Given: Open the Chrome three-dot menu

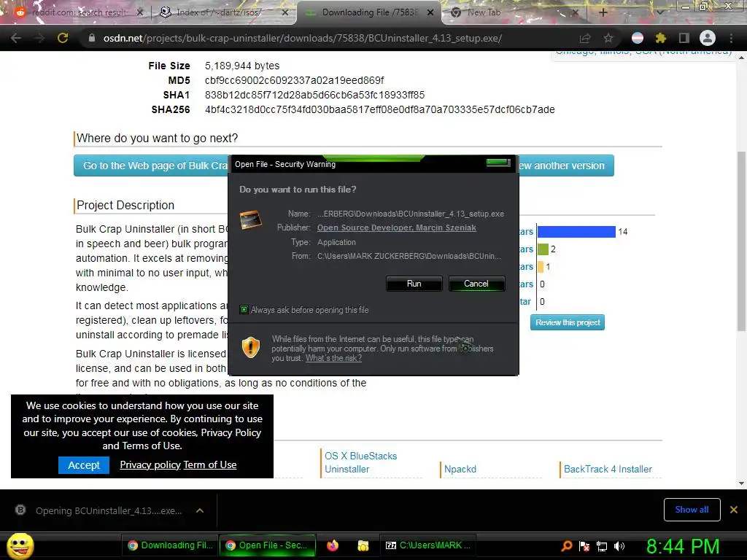Looking at the screenshot, I should [731, 38].
